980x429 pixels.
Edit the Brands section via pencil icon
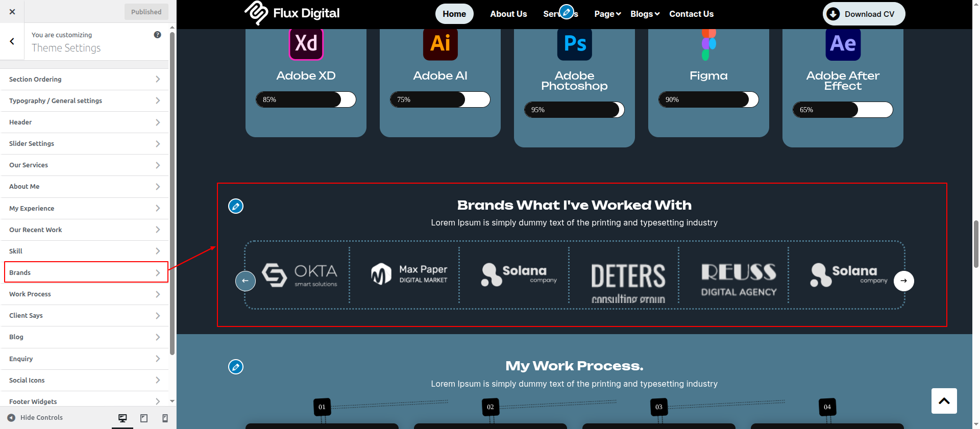[236, 206]
